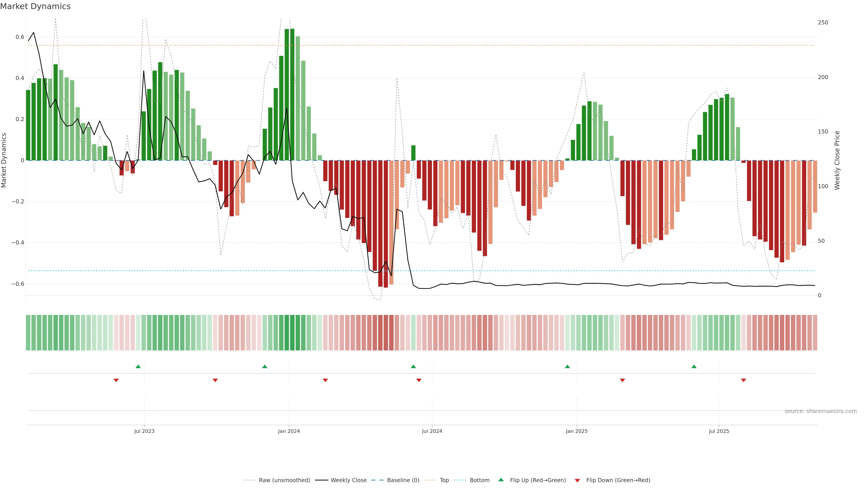
Task: Click the earliest red flip-down triangle marker
Action: click(116, 380)
